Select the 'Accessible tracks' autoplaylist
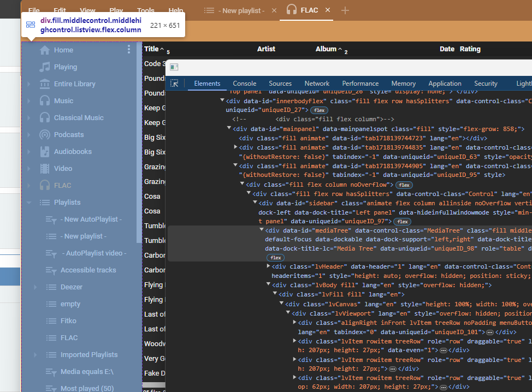This screenshot has width=532, height=392. pyautogui.click(x=88, y=270)
